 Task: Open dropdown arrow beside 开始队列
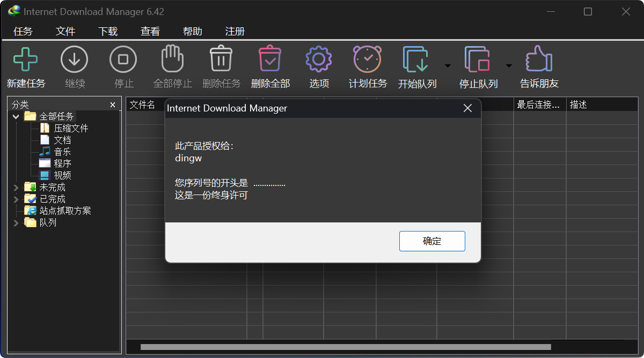(448, 66)
